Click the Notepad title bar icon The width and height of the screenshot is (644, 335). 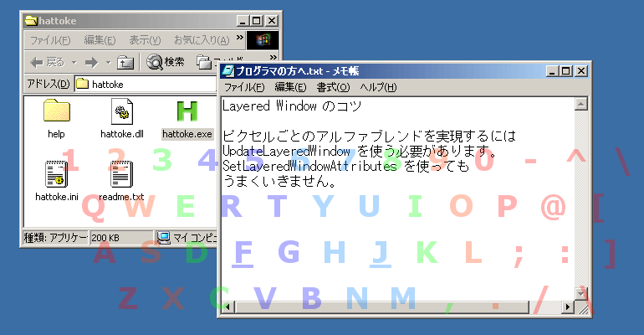point(228,70)
